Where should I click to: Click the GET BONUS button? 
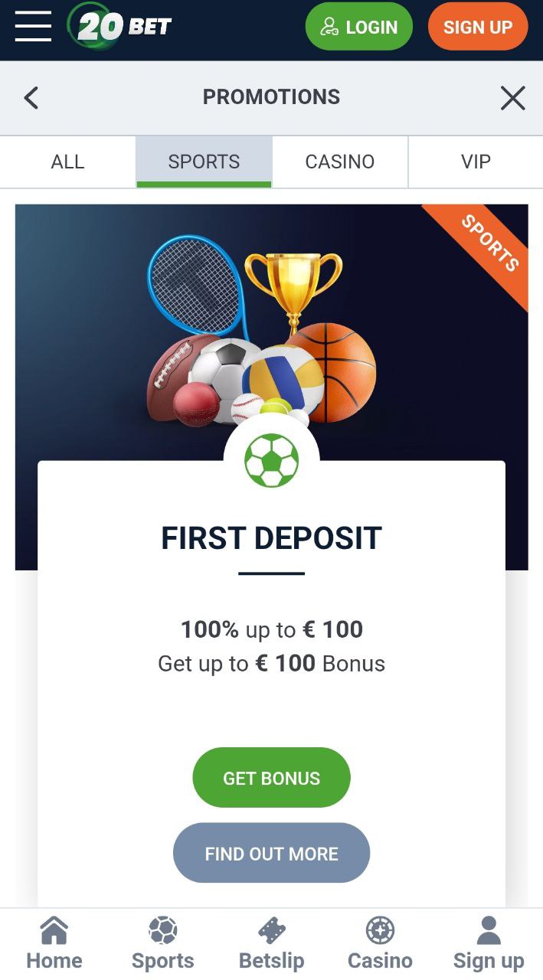coord(271,778)
